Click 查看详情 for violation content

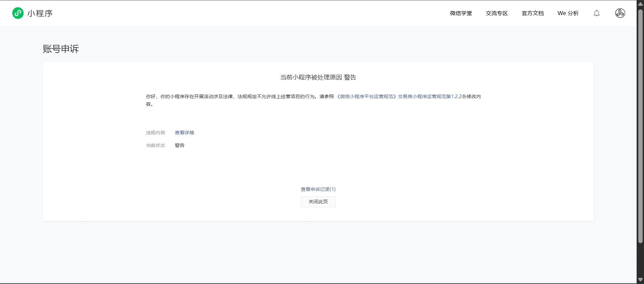coord(184,133)
